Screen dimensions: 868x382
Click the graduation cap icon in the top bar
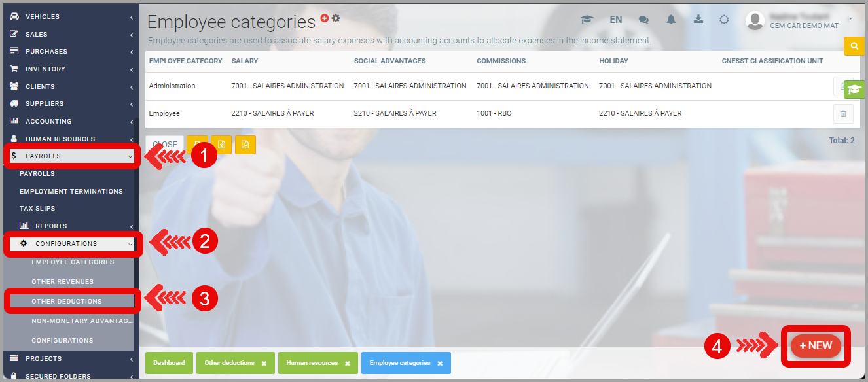pyautogui.click(x=587, y=20)
